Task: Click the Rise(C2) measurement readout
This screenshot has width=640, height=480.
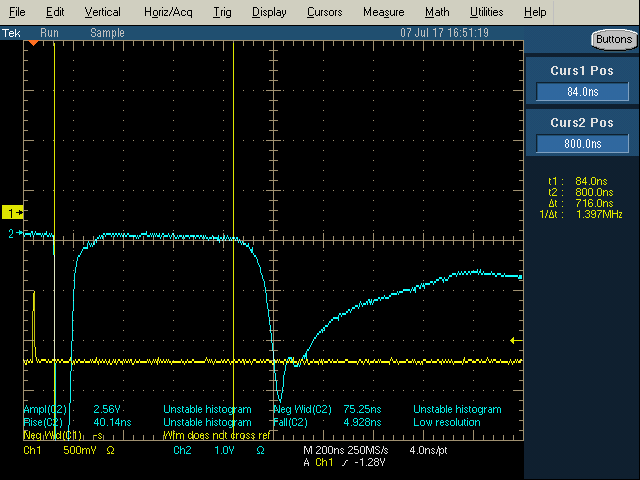Action: [x=77, y=422]
